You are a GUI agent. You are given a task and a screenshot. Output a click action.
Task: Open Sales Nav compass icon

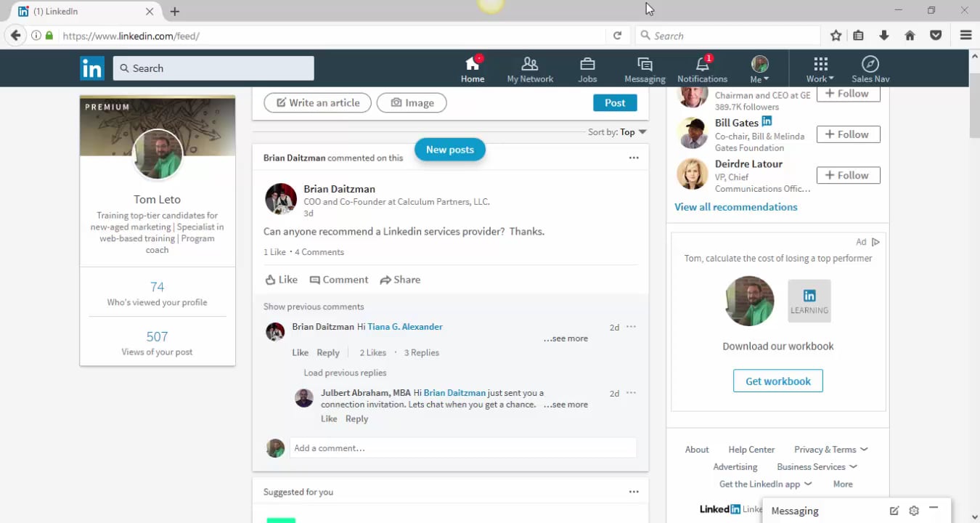(870, 68)
